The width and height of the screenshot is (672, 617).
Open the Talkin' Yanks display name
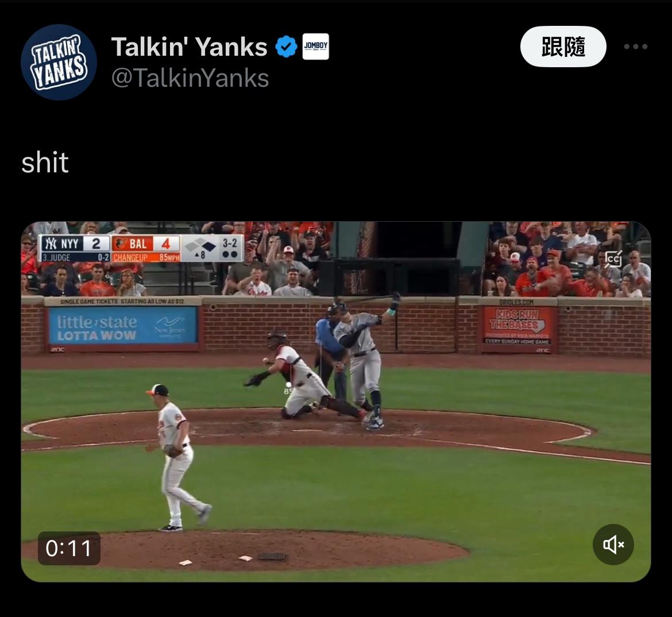coord(189,47)
